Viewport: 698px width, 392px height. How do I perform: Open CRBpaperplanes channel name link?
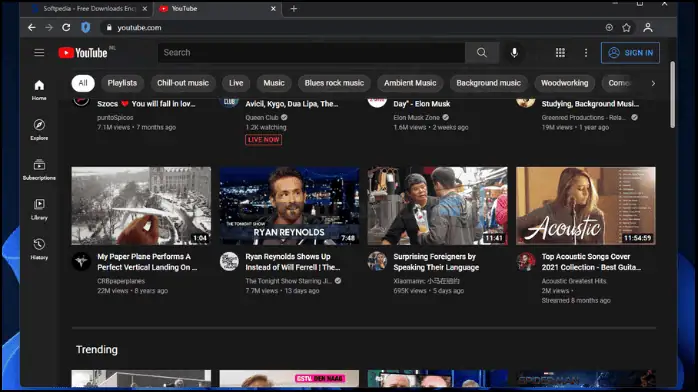[x=121, y=281]
